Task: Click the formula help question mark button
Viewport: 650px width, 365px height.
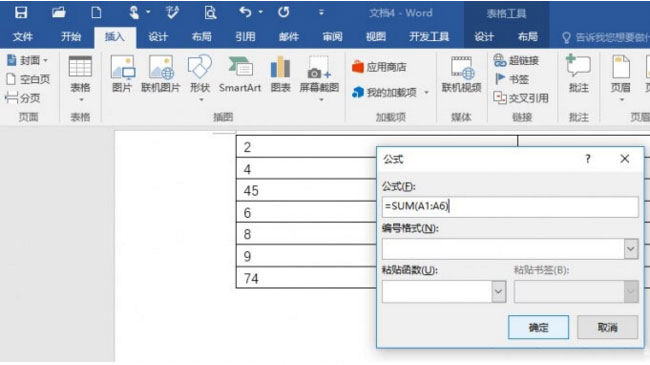Action: point(588,159)
